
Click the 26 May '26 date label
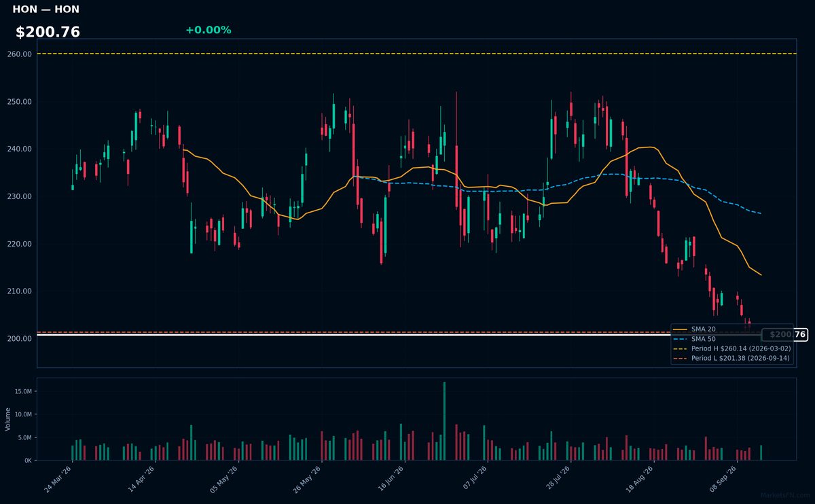point(308,480)
